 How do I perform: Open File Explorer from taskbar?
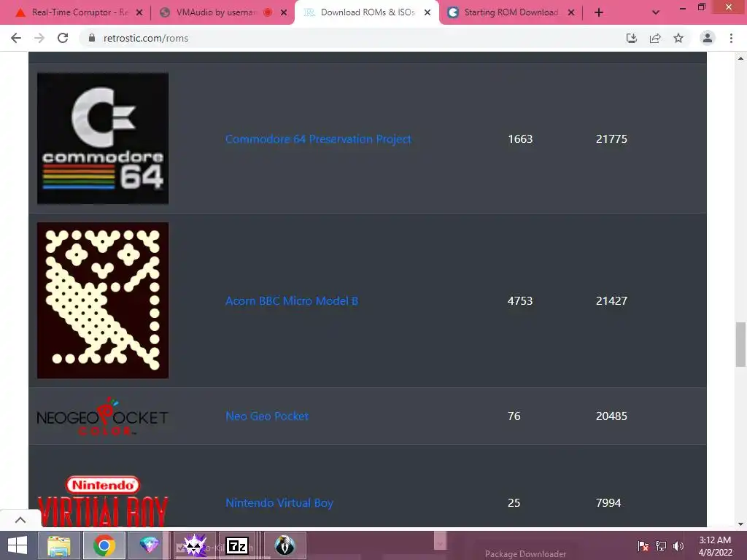pos(58,545)
